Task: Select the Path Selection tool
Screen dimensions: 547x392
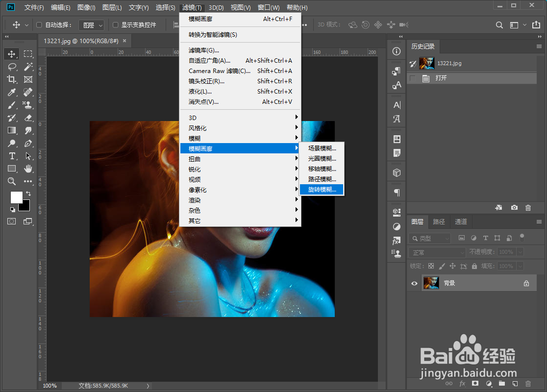Action: coord(28,156)
